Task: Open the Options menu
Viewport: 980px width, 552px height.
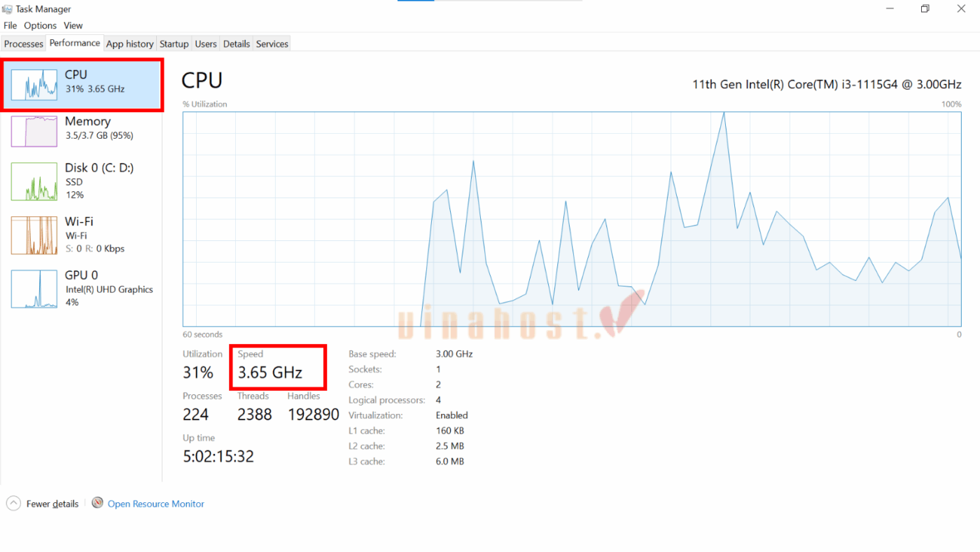Action: 40,26
